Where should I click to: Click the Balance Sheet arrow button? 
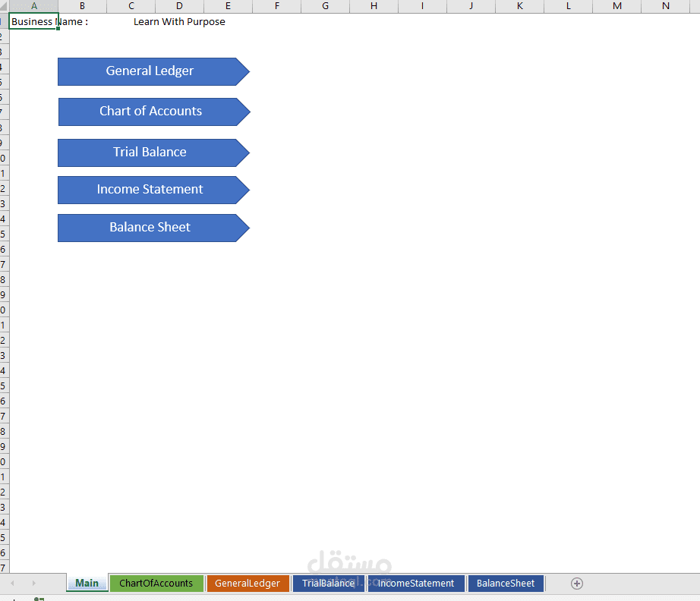149,228
